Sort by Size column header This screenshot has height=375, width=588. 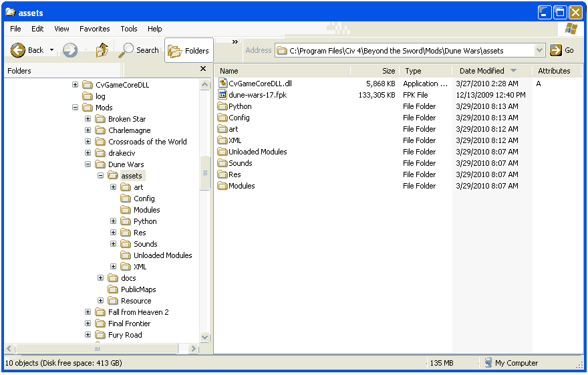click(x=375, y=71)
